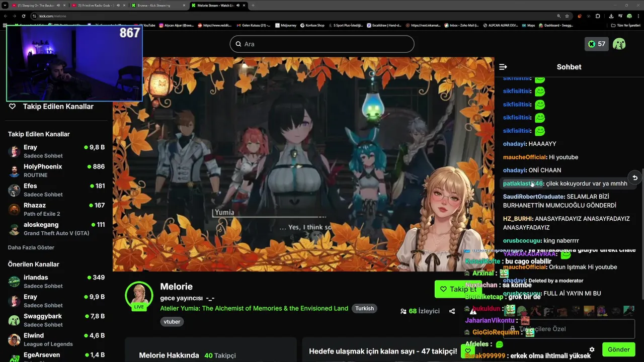Switch to Browse - Kick Streaming tab

pyautogui.click(x=158, y=5)
